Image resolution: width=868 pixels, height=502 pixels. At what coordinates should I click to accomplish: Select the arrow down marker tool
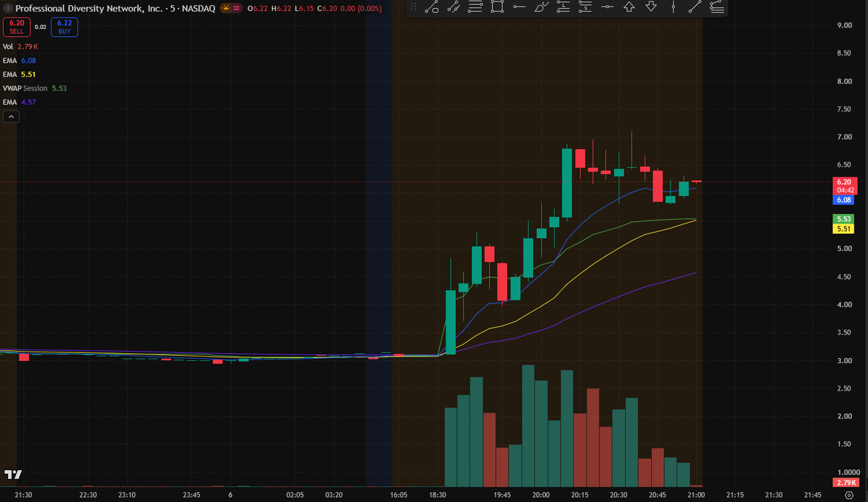tap(651, 8)
